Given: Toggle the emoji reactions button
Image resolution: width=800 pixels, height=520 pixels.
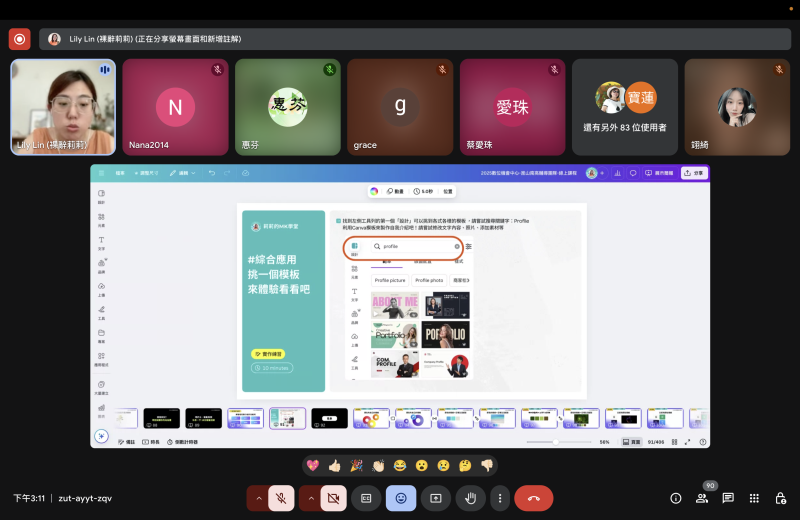Looking at the screenshot, I should pos(401,498).
